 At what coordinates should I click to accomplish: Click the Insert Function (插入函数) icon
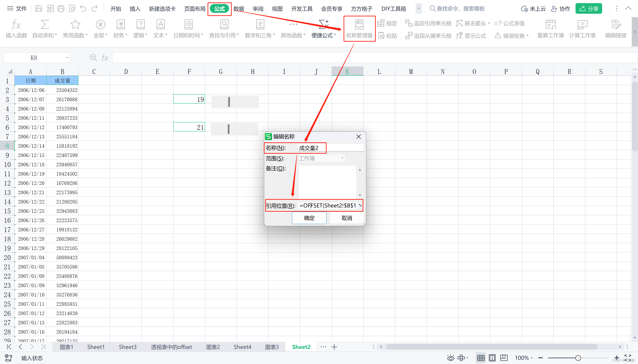click(16, 29)
